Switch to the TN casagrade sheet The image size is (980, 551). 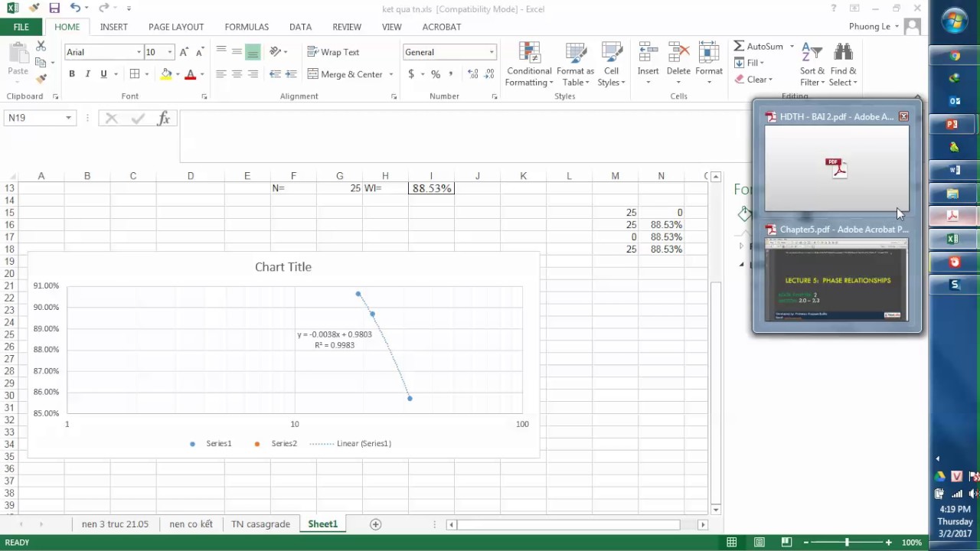click(260, 524)
